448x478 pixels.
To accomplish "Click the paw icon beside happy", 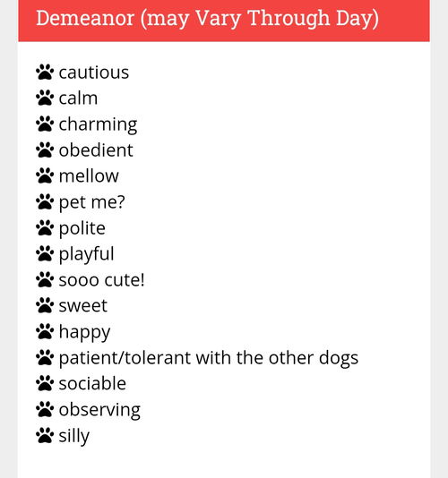I will (45, 331).
